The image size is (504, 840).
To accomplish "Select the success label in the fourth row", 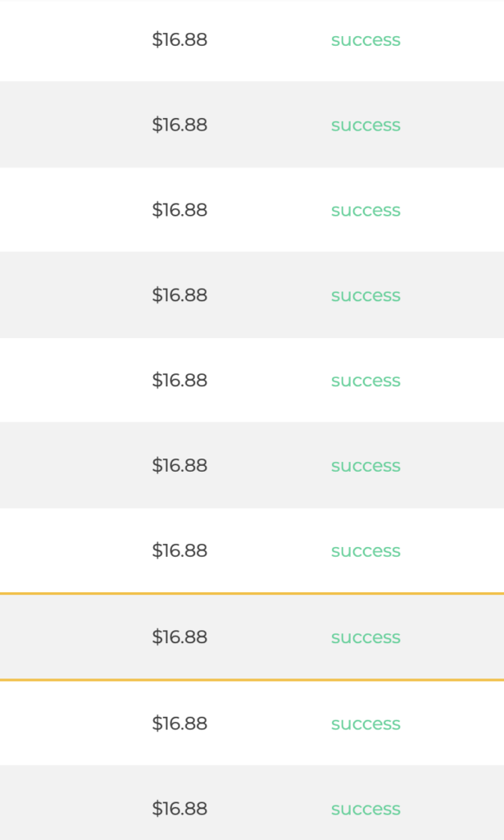I will 366,295.
